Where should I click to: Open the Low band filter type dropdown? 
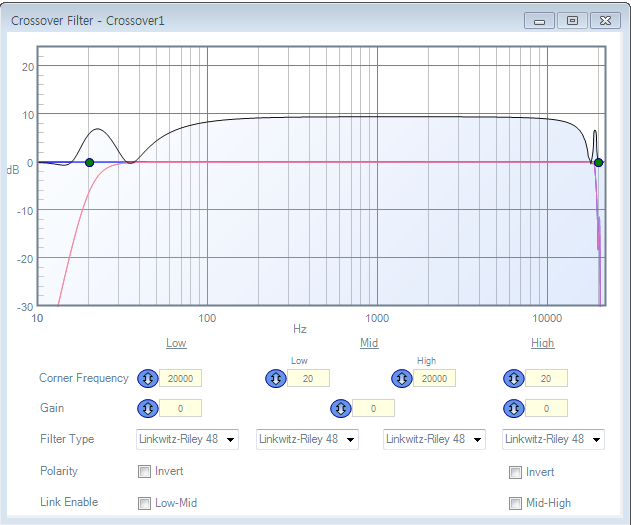coord(187,439)
